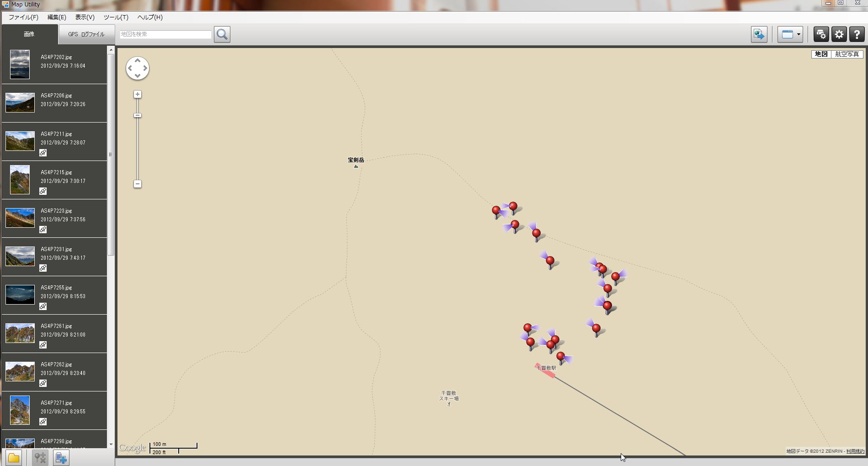
Task: Click image list scrollbar down arrow
Action: [111, 445]
